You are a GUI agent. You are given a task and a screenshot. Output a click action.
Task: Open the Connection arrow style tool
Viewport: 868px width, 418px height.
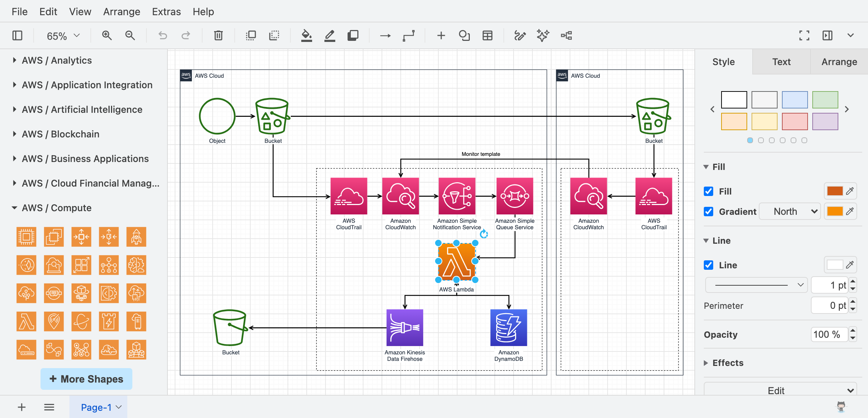point(385,35)
